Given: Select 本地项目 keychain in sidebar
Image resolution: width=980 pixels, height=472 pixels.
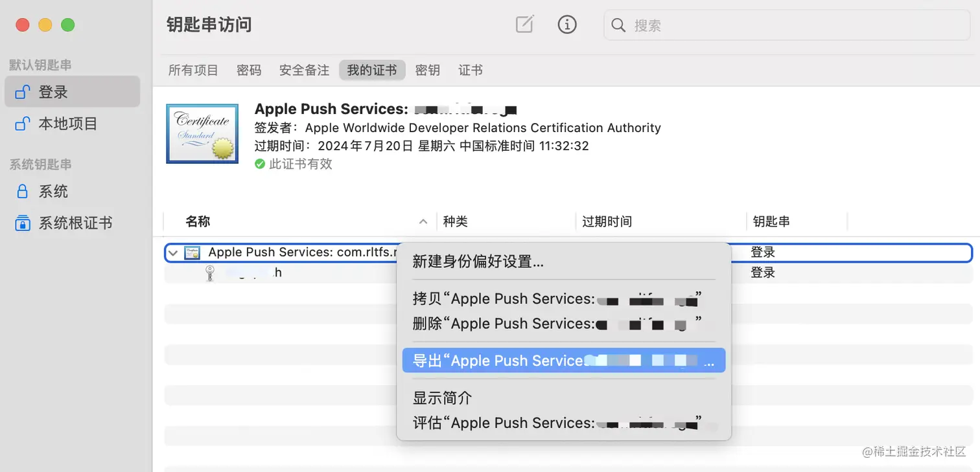Looking at the screenshot, I should click(72, 123).
